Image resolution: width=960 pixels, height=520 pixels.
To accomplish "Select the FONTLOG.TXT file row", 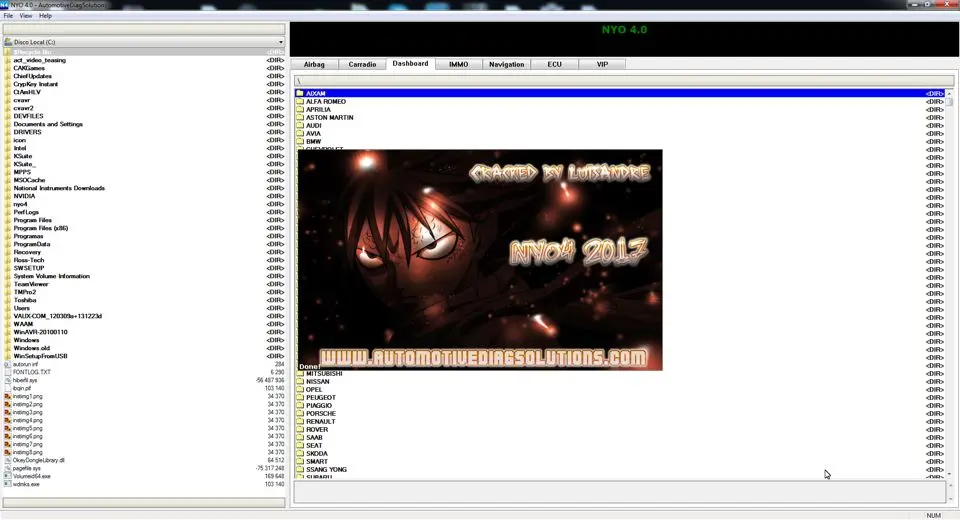I will tap(144, 372).
